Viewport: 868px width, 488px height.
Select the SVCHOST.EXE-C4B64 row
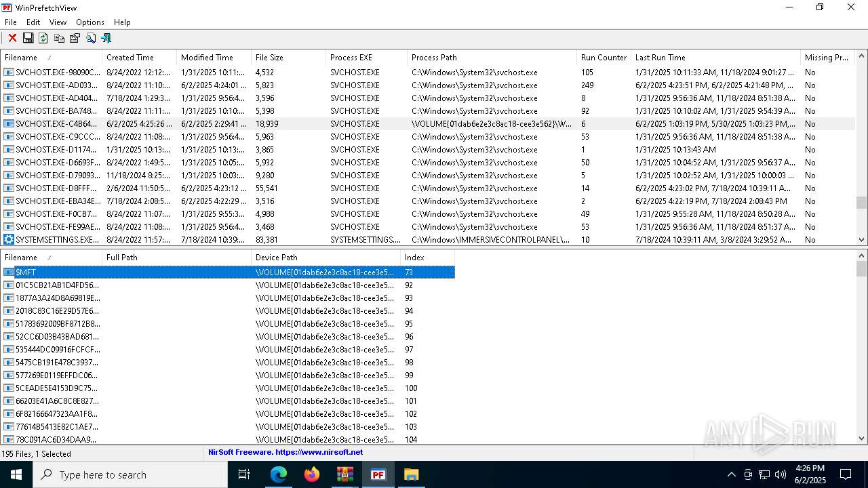[x=429, y=124]
